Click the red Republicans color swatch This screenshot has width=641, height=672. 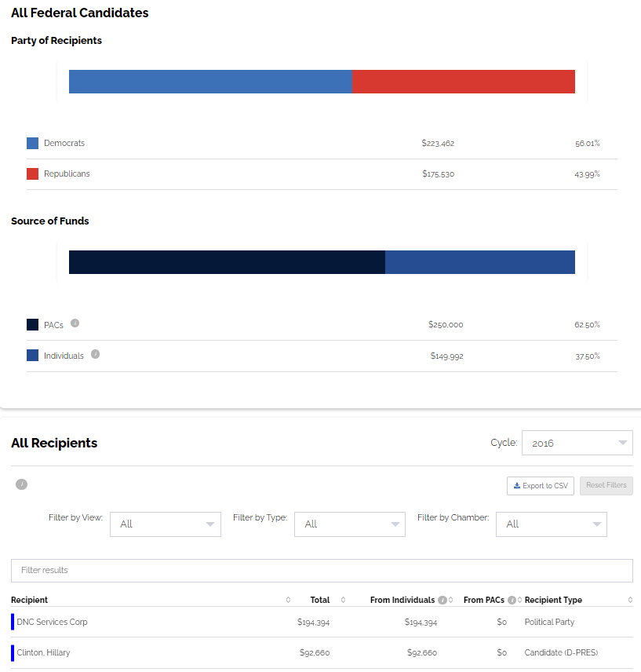pyautogui.click(x=33, y=174)
